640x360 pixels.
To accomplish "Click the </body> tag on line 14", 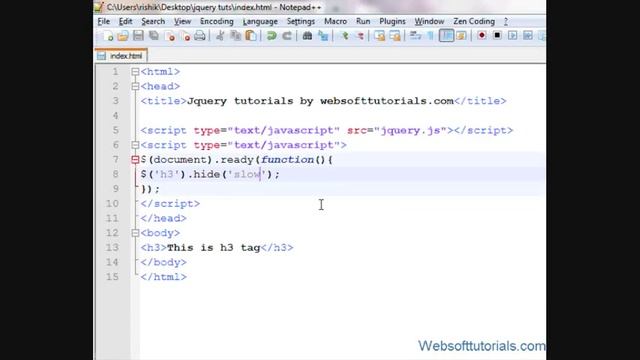I will pos(163,262).
